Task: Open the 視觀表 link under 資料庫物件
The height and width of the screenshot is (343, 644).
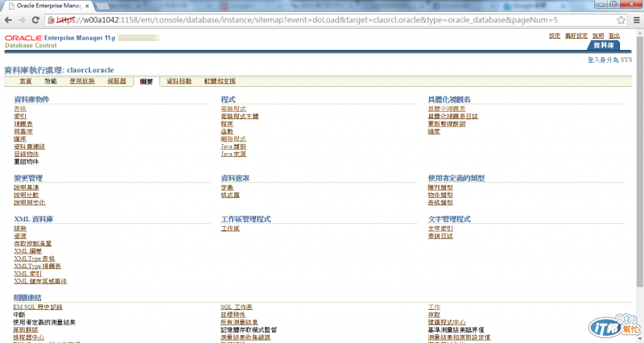Action: tap(23, 124)
